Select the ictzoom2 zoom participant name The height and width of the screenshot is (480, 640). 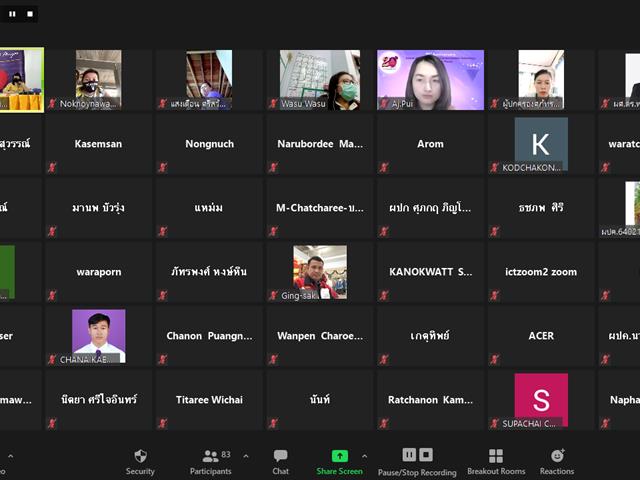(541, 272)
